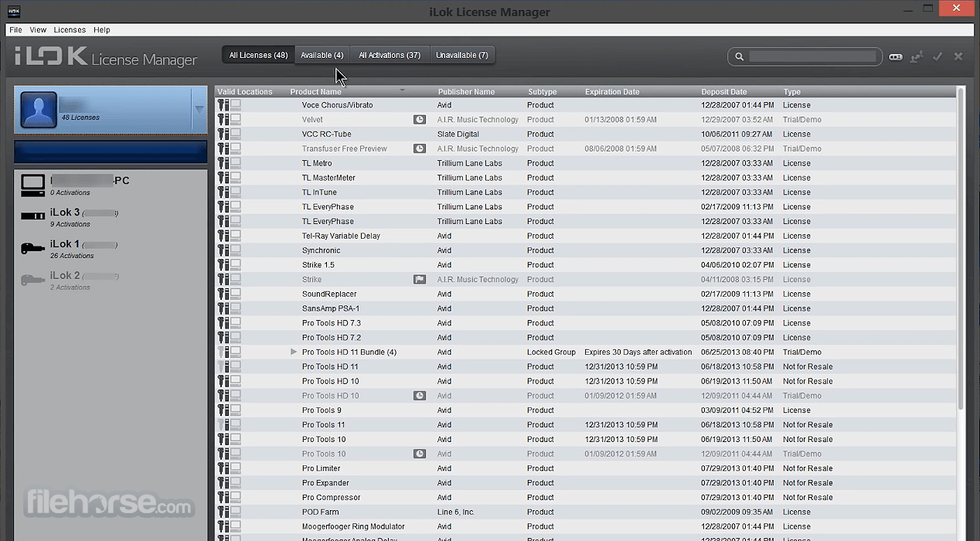Select the iLok 1 key icon
The image size is (980, 541).
coord(32,248)
